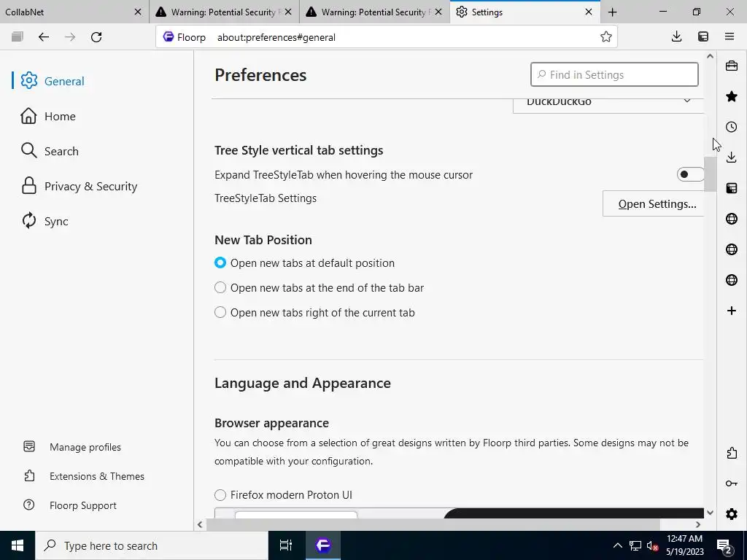Open the first globe web panel

point(732,219)
